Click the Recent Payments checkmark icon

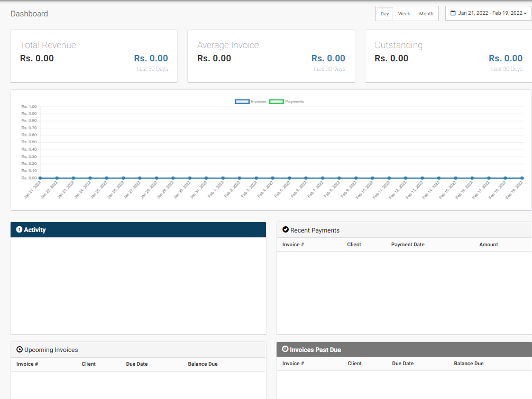click(x=286, y=229)
